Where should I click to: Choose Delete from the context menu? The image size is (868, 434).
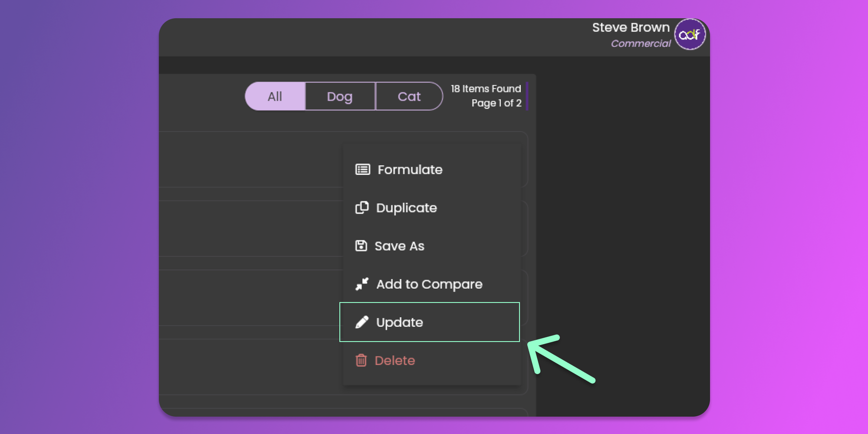tap(395, 361)
